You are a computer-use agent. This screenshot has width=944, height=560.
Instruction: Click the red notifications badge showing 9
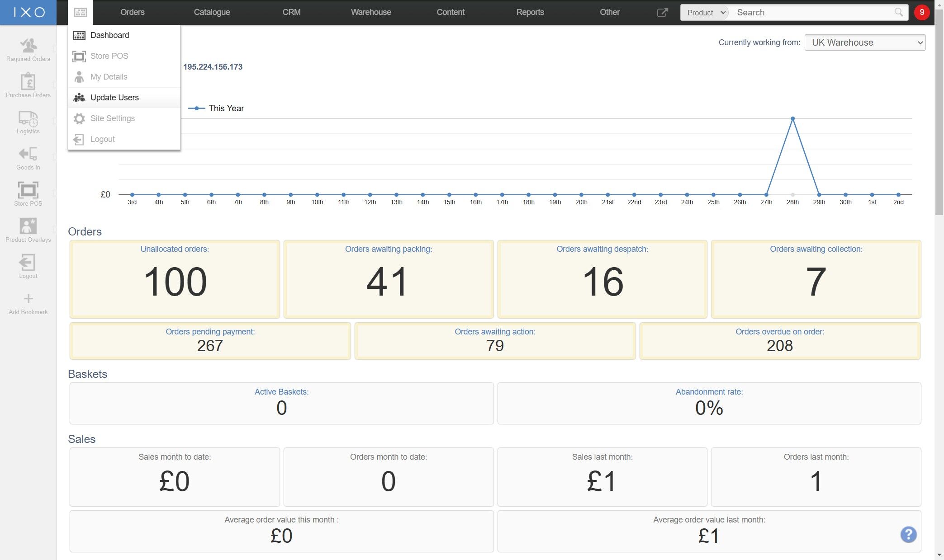pyautogui.click(x=922, y=12)
